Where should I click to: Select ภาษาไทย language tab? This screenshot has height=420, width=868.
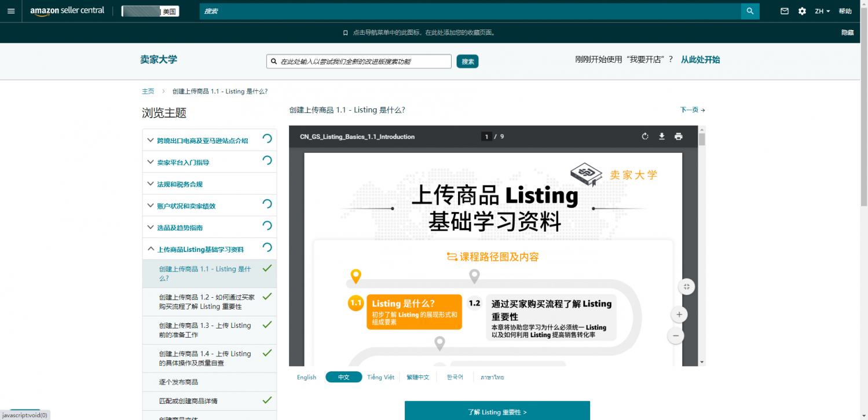click(493, 377)
